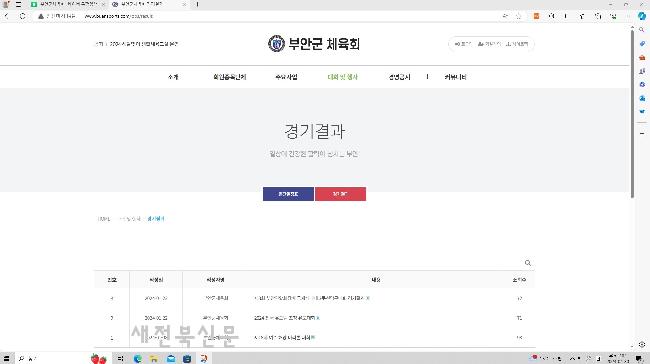The width and height of the screenshot is (650, 364).
Task: Show hidden system tray icons
Action: [x=572, y=359]
